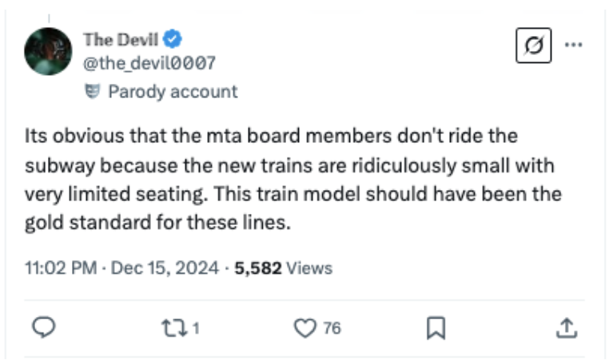
Task: Bookmark this tweet
Action: [437, 326]
